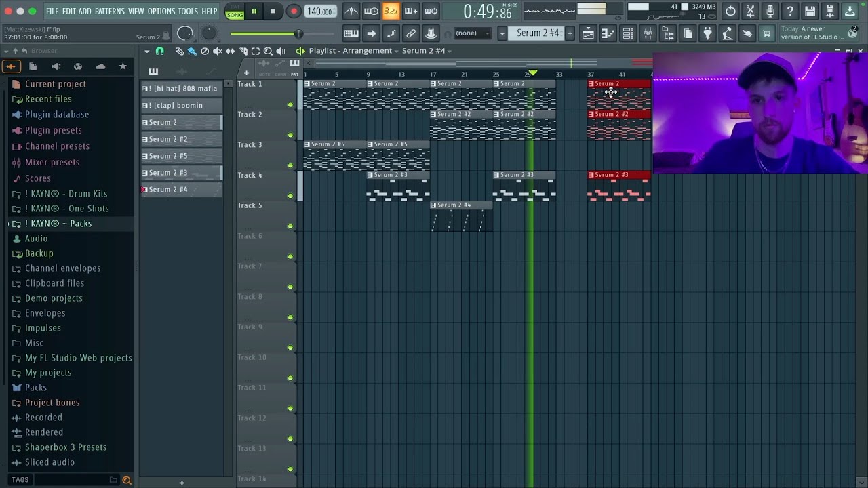Screen dimensions: 868x488
Task: Select the Zoom magnifier tool in Playlist
Action: coord(268,51)
